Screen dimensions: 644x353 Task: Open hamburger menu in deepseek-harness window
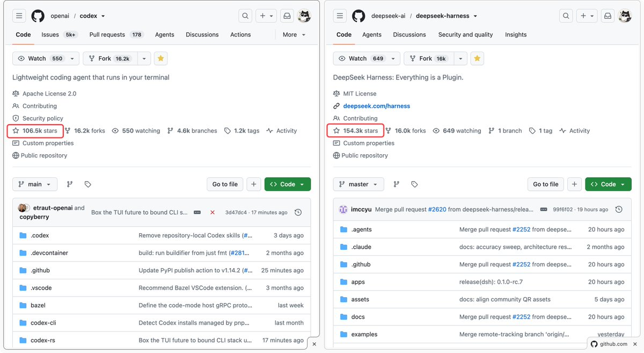[x=340, y=16]
